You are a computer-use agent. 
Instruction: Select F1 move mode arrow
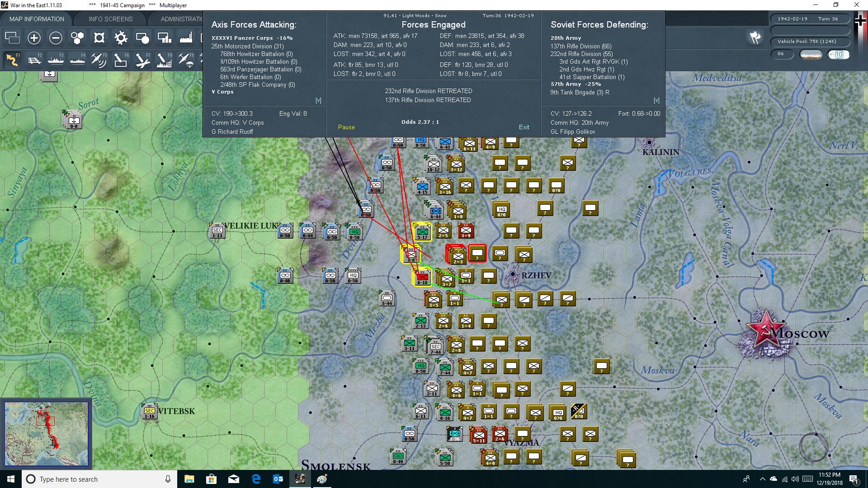click(x=12, y=60)
